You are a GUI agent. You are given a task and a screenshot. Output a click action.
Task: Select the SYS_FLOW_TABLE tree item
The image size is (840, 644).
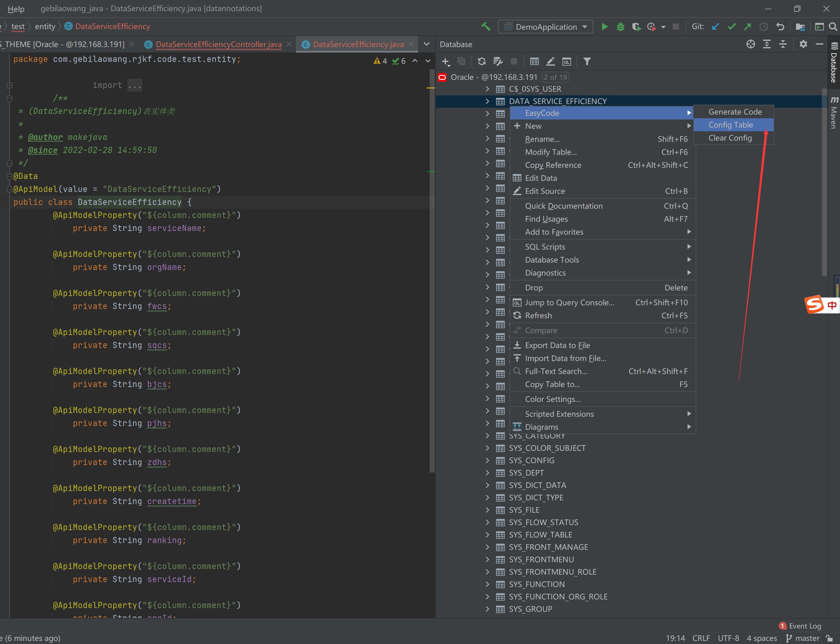540,535
